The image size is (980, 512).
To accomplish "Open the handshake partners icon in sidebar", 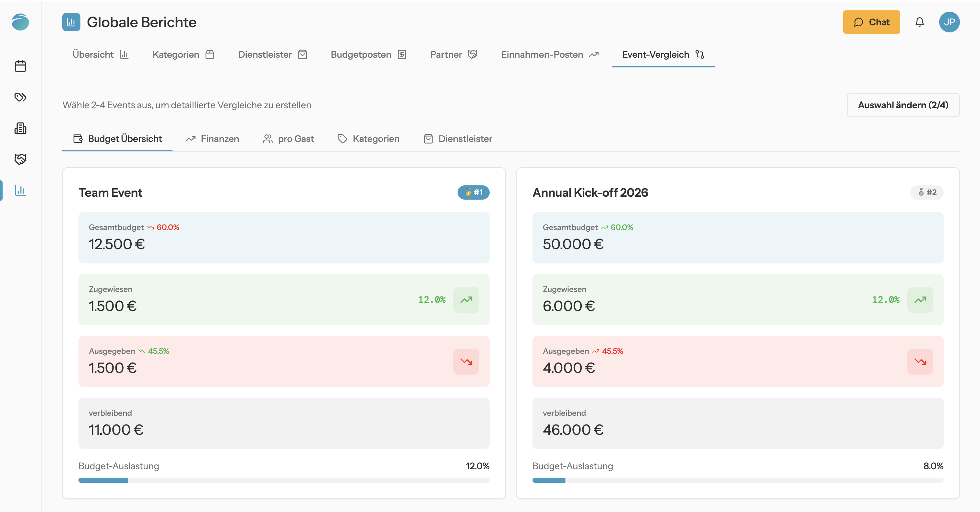I will [20, 159].
